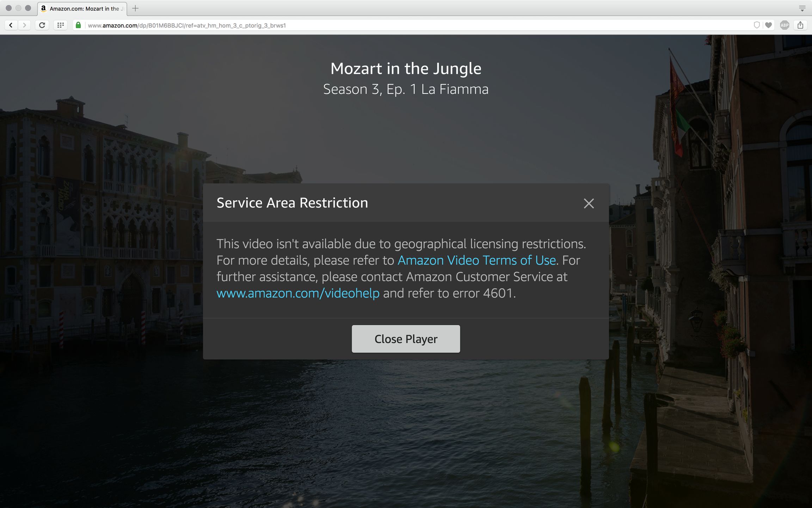The height and width of the screenshot is (508, 812).
Task: Open the Speed Dial grid
Action: pos(61,25)
